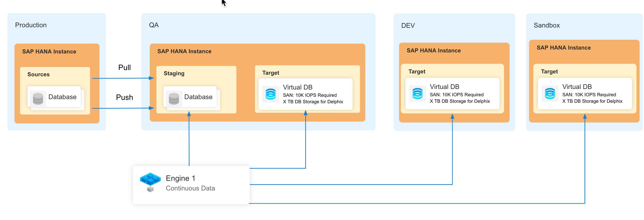This screenshot has height=220, width=644.
Task: Click the Staging heading in QA
Action: click(x=174, y=73)
